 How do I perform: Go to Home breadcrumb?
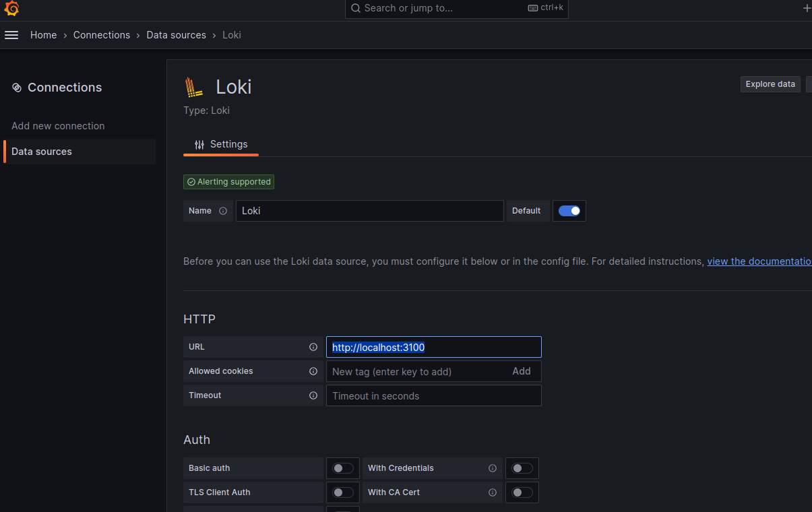coord(44,35)
